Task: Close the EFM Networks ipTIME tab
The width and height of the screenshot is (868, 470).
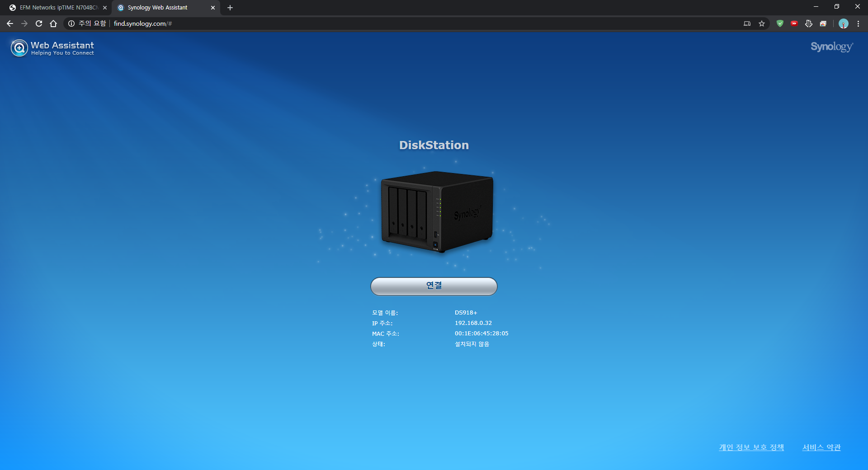Action: pyautogui.click(x=105, y=8)
